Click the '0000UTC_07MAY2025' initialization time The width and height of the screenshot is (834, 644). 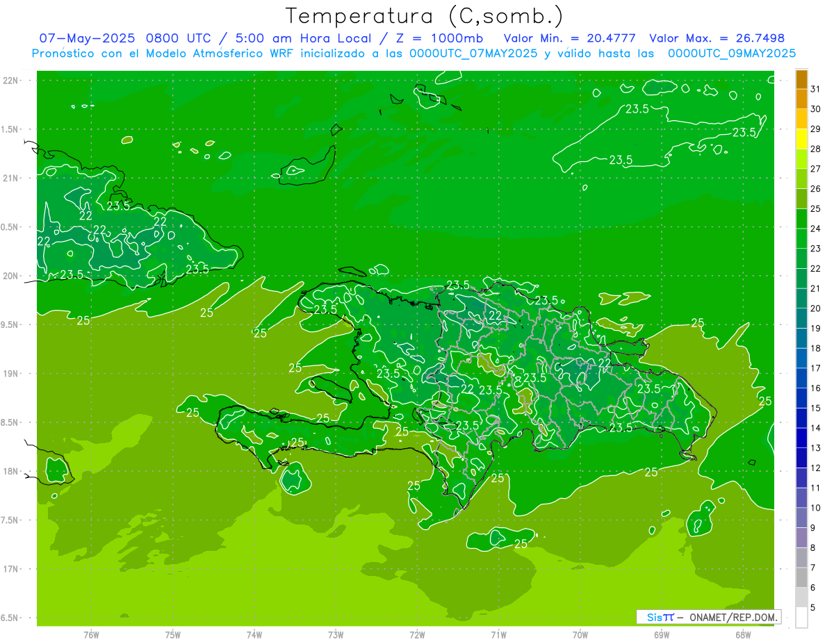473,53
